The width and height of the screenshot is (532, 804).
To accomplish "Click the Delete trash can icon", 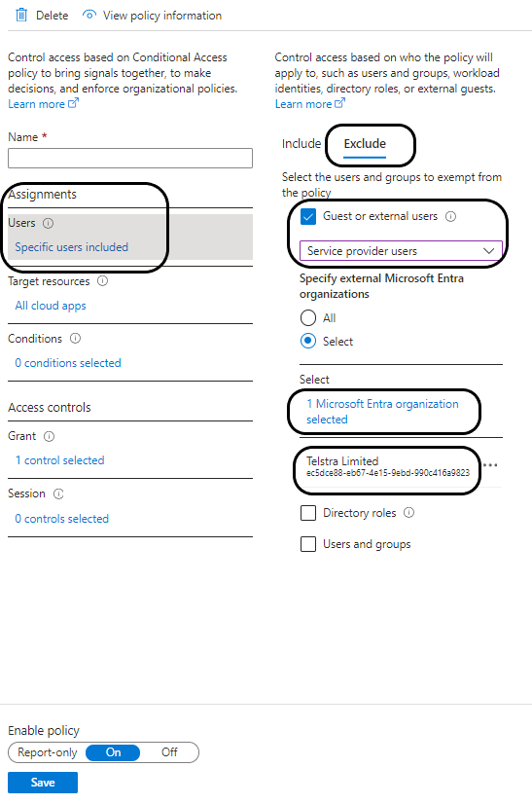I will [21, 15].
